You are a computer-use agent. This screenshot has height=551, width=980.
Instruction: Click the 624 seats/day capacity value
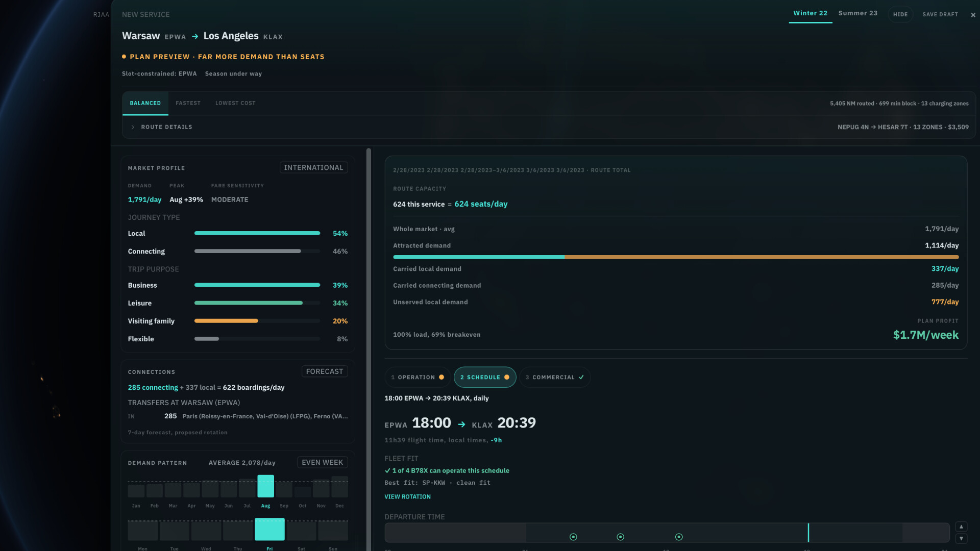coord(481,204)
